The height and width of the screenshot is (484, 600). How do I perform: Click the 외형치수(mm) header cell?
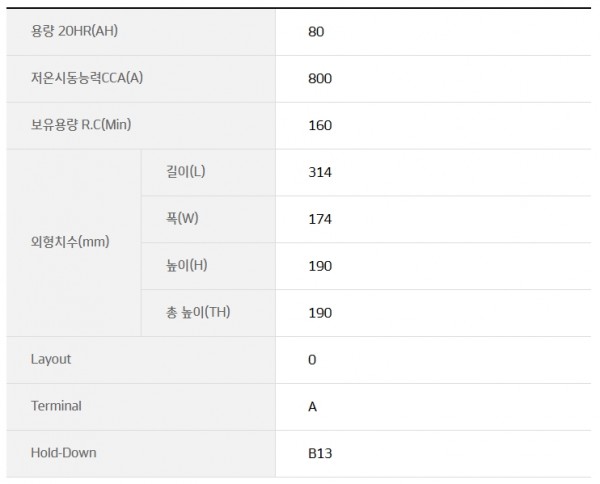(74, 243)
